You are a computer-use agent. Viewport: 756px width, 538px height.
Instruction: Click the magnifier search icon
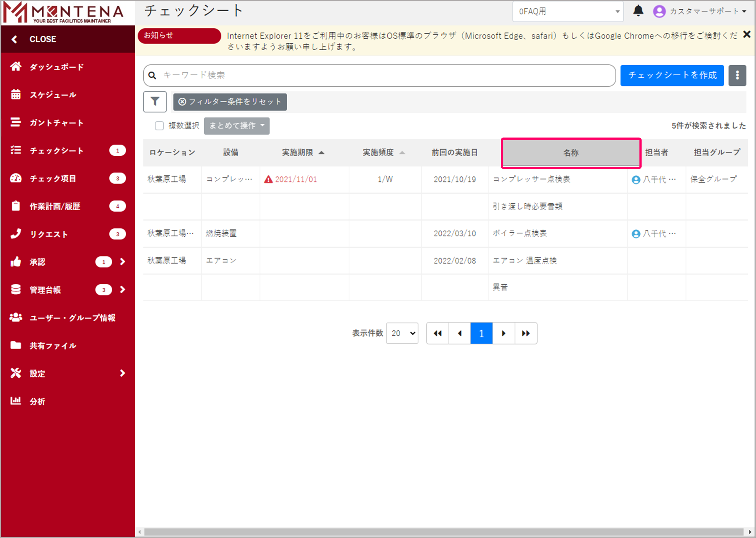click(152, 75)
